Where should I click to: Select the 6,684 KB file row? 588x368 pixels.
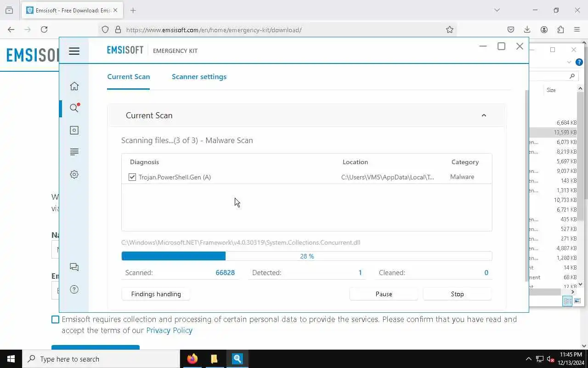(553, 123)
